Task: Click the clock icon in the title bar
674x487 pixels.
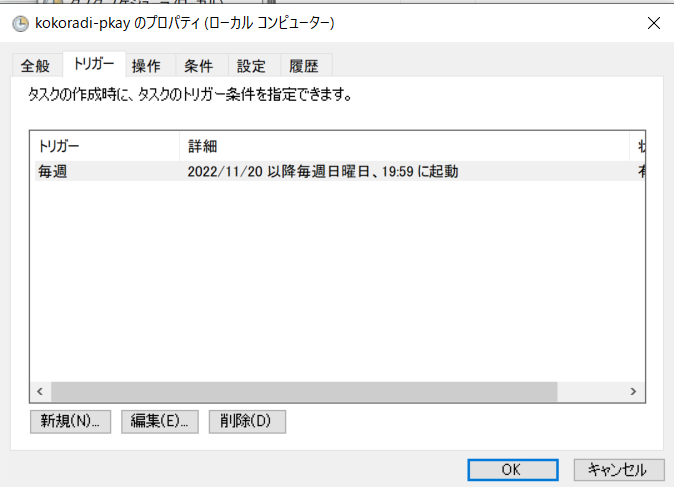Action: click(x=20, y=24)
